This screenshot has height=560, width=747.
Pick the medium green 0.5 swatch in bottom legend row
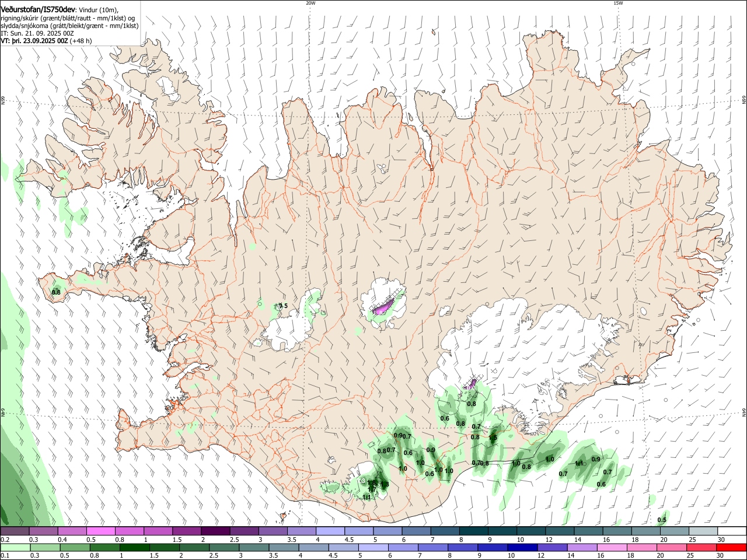[x=74, y=547]
